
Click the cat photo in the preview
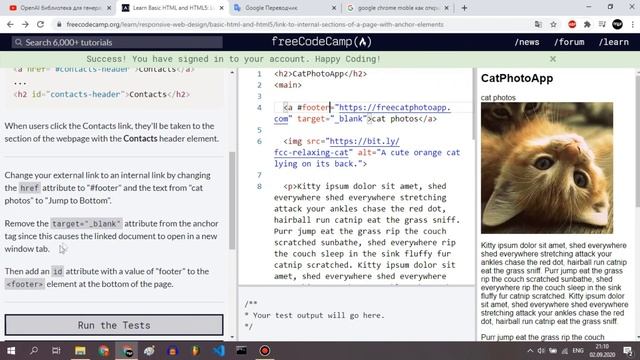tap(547, 168)
